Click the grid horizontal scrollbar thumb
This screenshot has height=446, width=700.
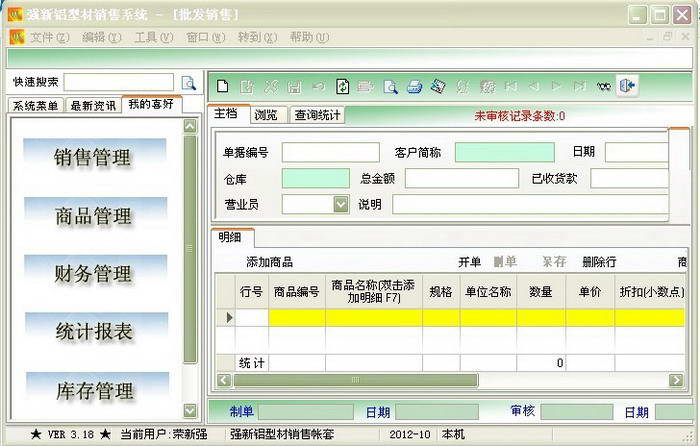(356, 380)
